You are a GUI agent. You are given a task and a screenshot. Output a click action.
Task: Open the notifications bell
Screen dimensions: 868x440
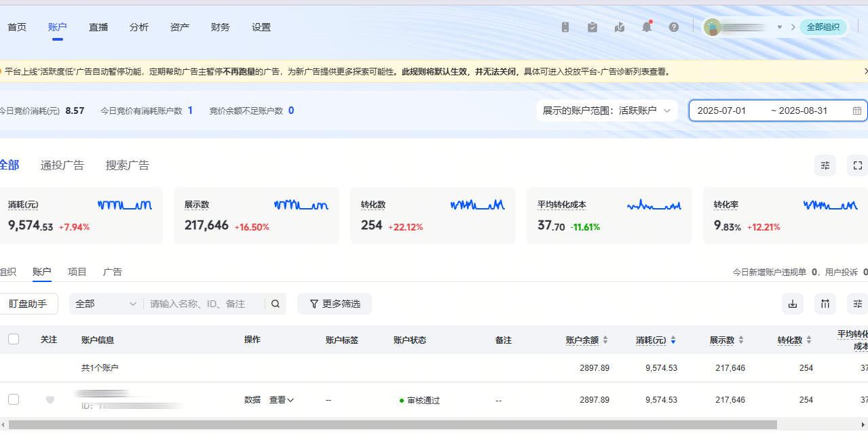pos(646,27)
